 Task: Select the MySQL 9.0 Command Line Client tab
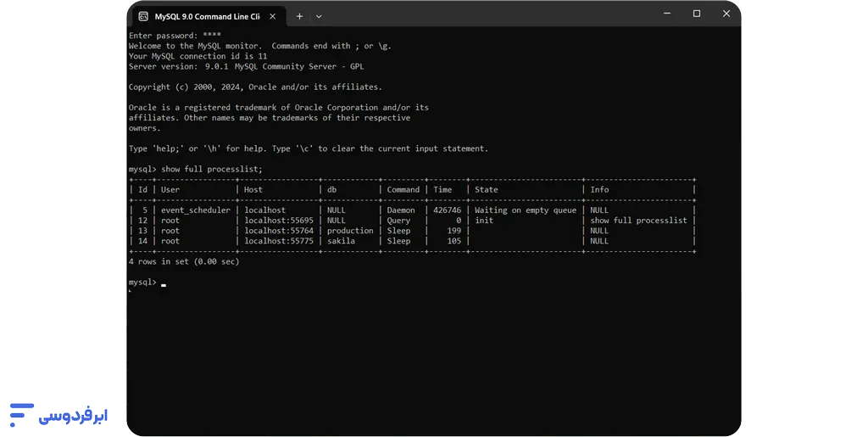209,16
